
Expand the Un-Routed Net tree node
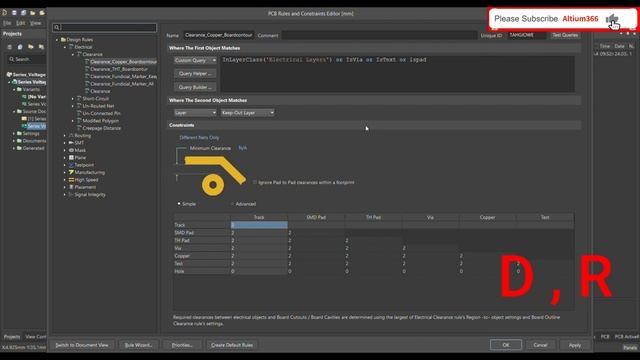point(73,106)
